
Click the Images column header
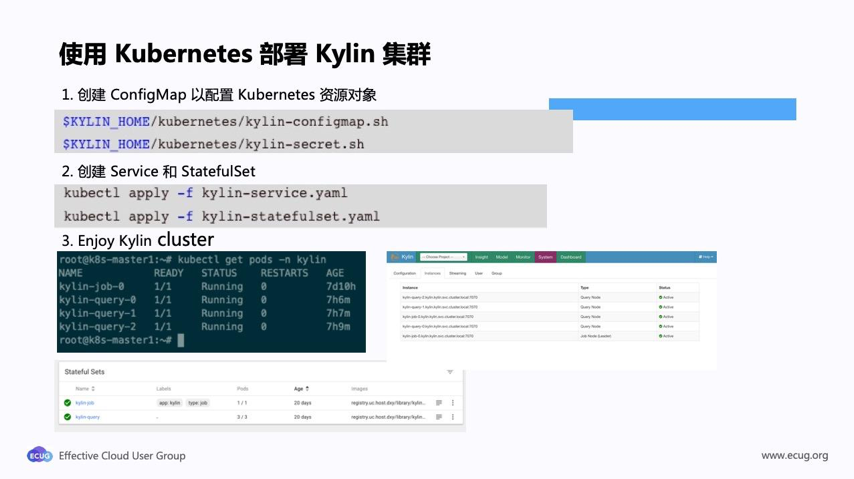[x=359, y=389]
